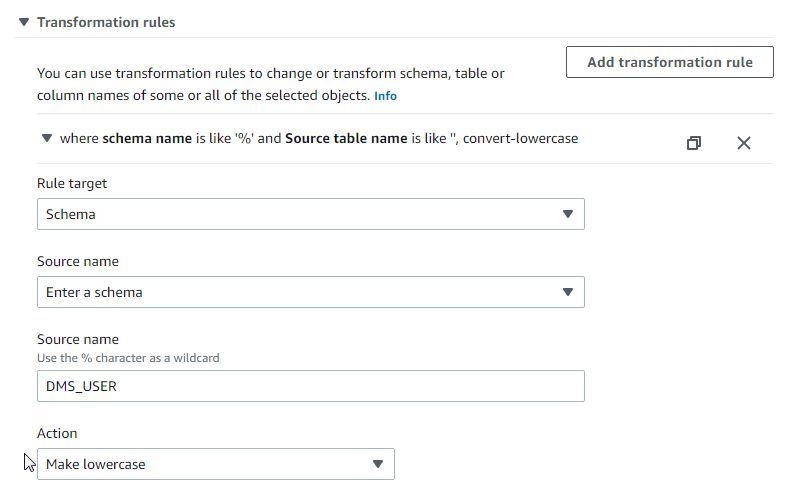Screen dimensions: 790x491
Task: Click the 'Rule target' field label
Action: coord(72,184)
